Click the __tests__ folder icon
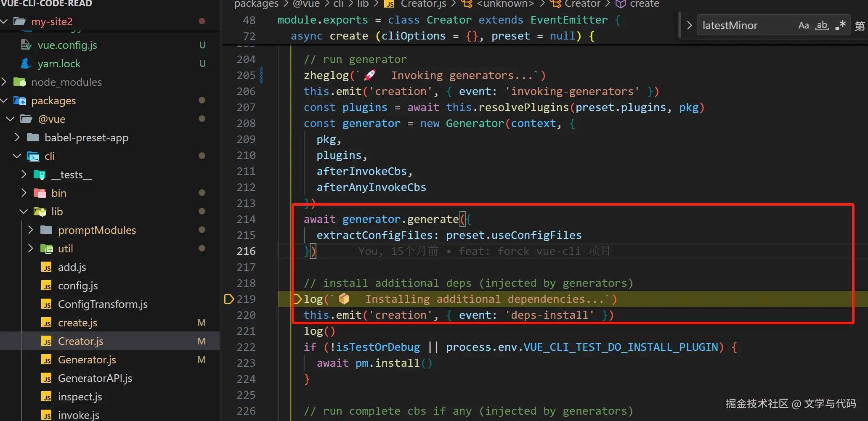This screenshot has height=421, width=868. (x=40, y=175)
